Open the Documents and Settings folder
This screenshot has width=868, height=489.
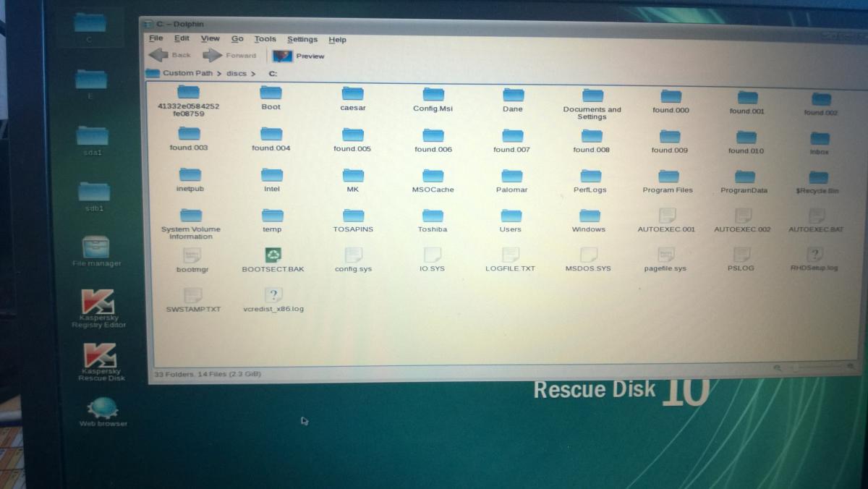click(592, 105)
